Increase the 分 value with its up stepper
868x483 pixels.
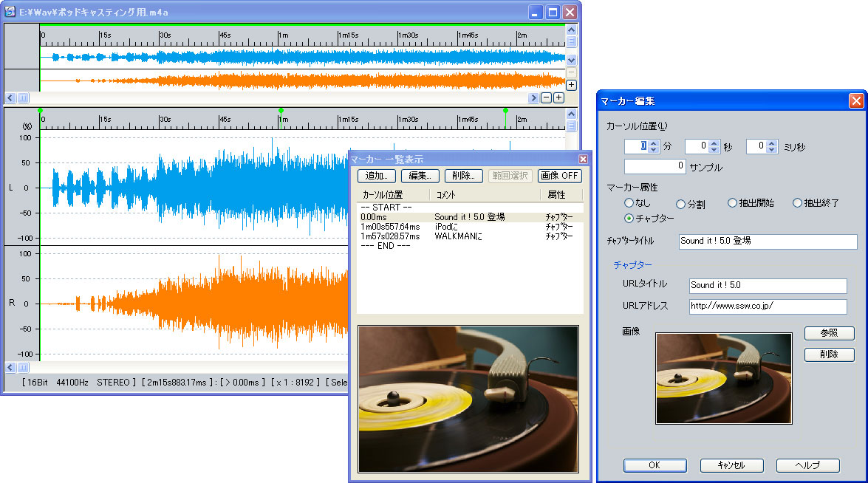click(653, 143)
